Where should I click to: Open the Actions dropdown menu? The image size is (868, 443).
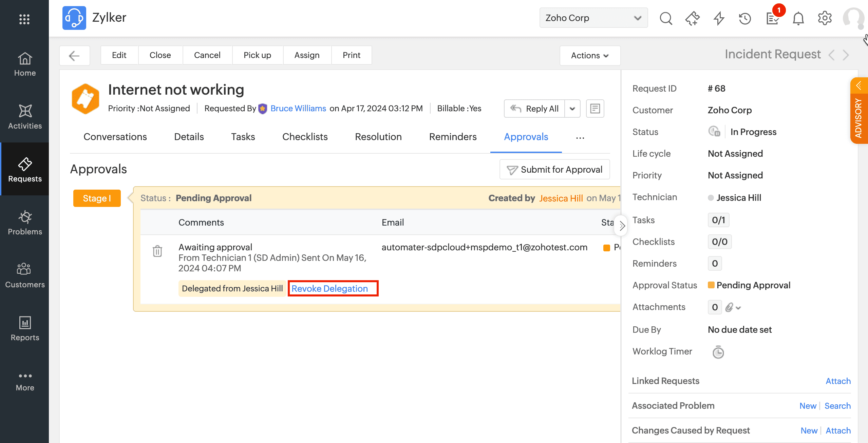coord(590,55)
